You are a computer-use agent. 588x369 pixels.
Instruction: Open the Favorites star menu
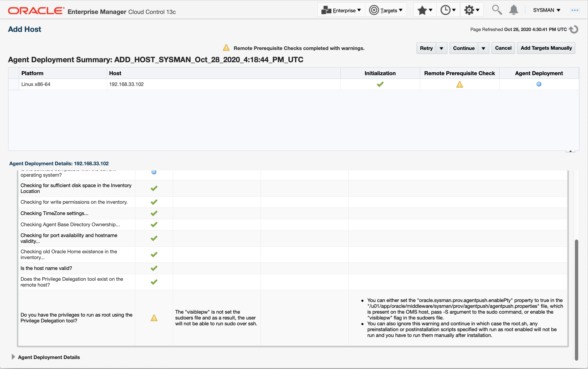click(x=425, y=10)
